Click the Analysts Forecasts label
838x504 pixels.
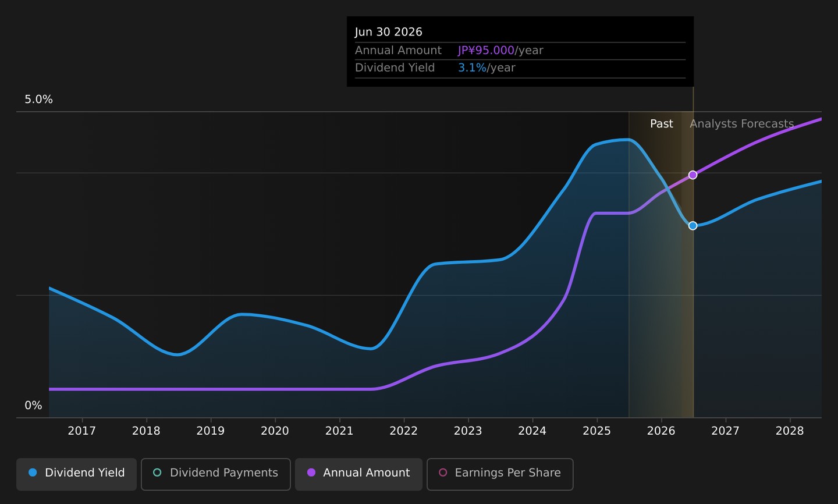tap(742, 124)
